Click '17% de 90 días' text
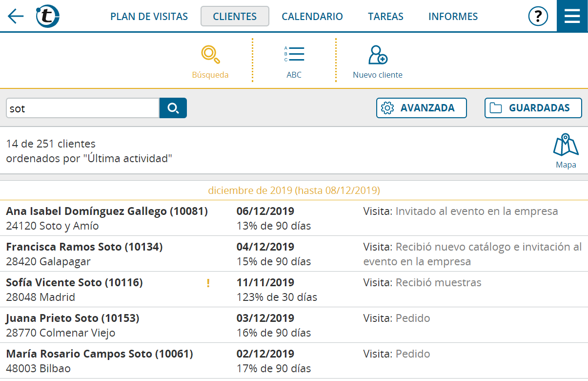 click(274, 369)
